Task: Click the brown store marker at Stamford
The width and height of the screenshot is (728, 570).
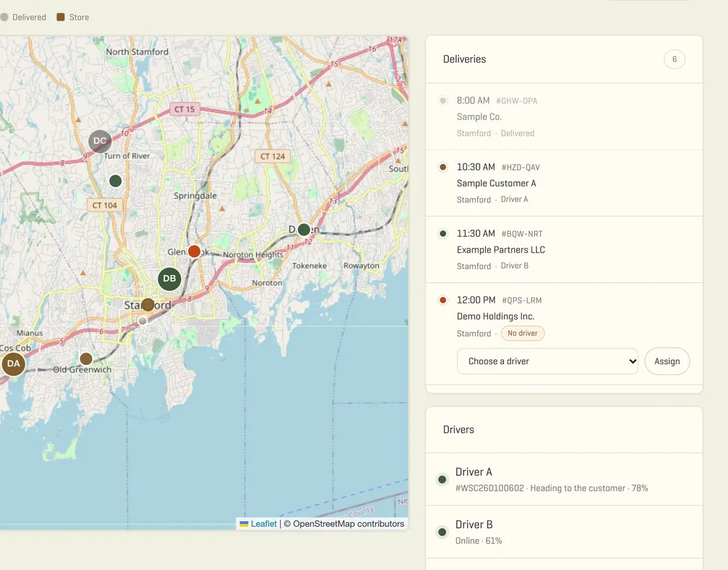Action: click(x=148, y=305)
